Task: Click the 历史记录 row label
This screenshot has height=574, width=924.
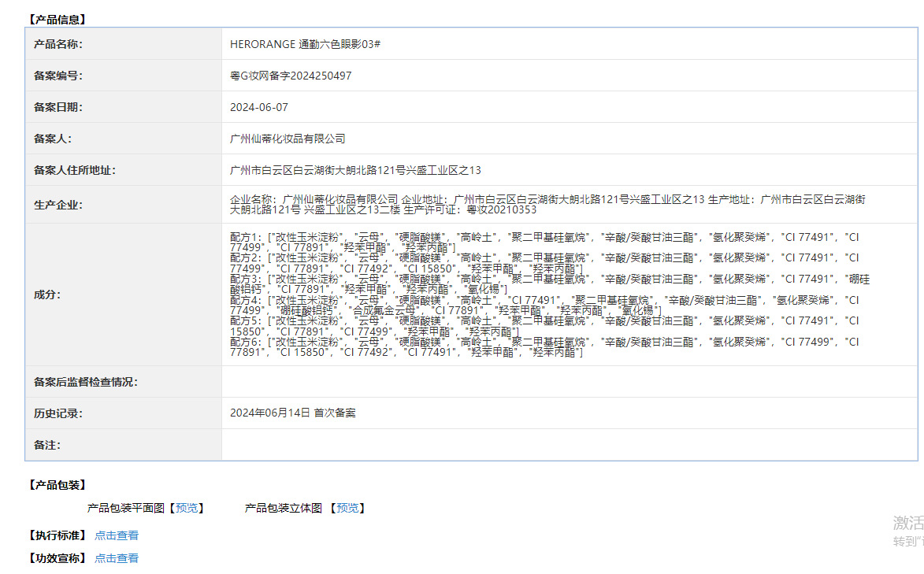Action: point(58,413)
